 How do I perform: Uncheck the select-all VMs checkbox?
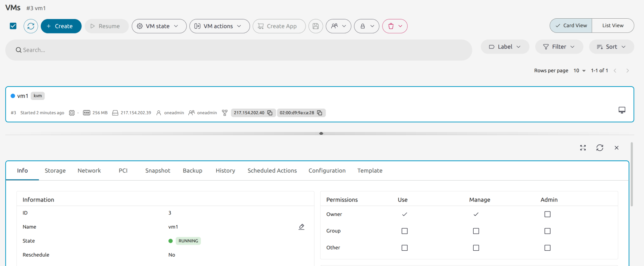point(13,26)
